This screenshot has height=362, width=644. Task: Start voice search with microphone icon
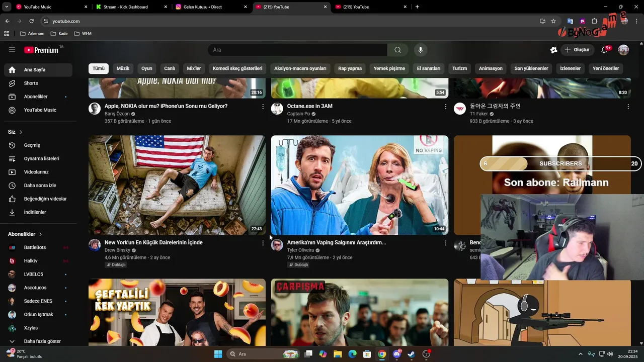421,50
